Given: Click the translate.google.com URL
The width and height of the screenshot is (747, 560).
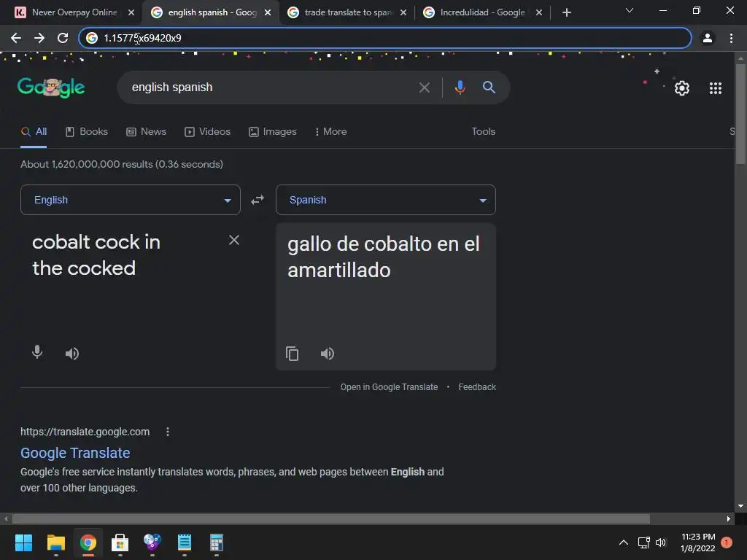Looking at the screenshot, I should 85,432.
